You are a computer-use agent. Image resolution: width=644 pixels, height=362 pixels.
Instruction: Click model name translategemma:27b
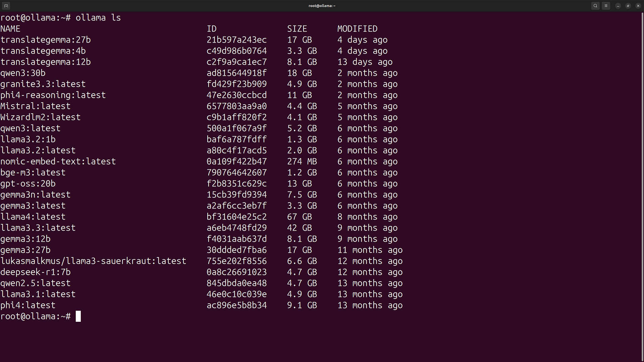pos(46,40)
